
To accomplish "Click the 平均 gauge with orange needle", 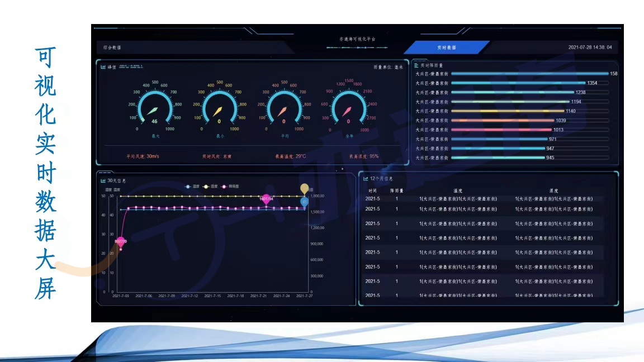I will coord(284,108).
